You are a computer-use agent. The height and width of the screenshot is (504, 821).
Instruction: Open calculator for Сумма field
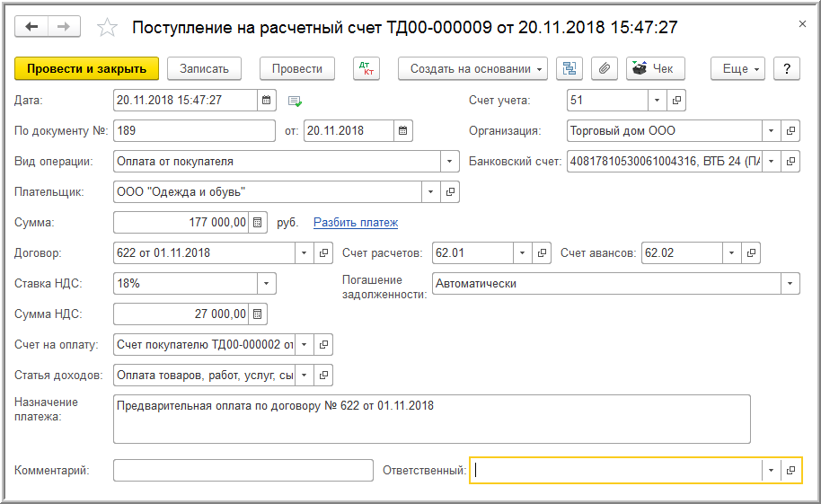tap(258, 222)
